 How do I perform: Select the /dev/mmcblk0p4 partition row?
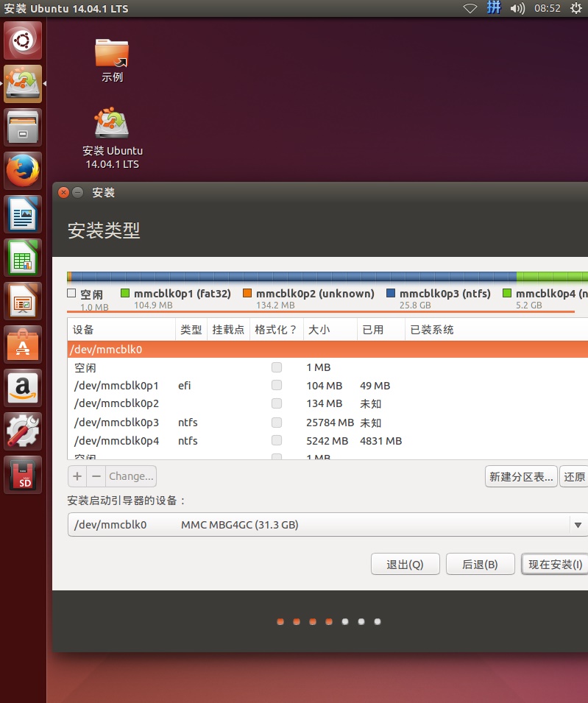tap(327, 441)
